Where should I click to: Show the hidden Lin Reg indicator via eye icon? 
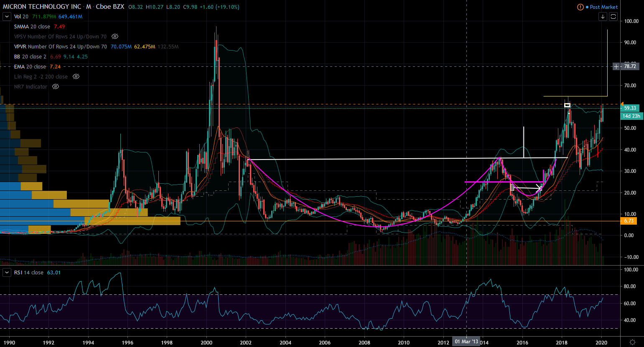(x=76, y=77)
